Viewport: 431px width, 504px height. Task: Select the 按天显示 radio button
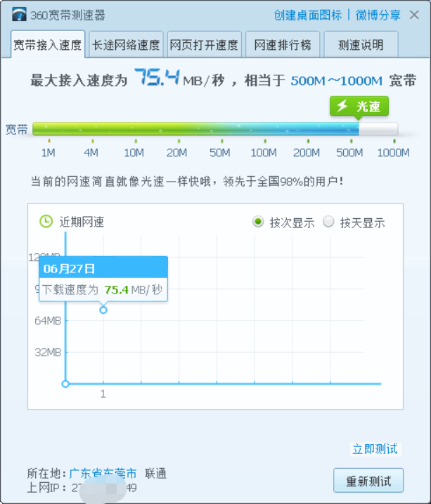click(328, 222)
